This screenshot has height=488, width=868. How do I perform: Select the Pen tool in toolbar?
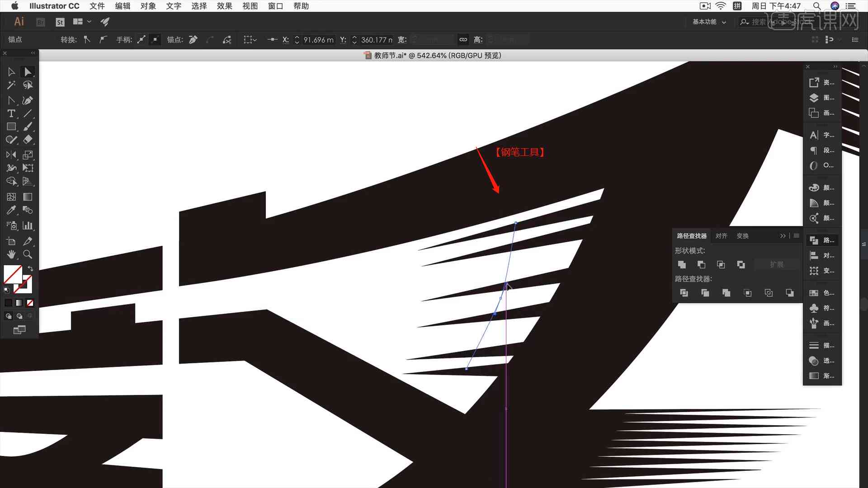click(28, 99)
